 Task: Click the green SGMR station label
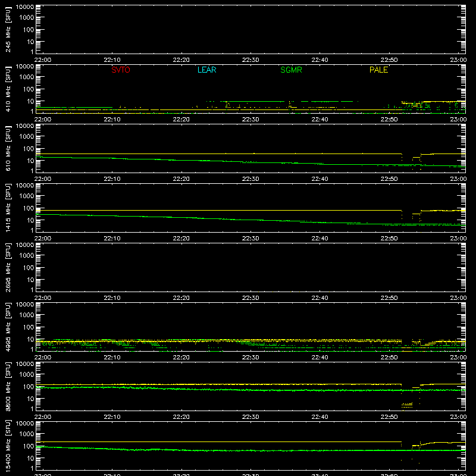291,70
